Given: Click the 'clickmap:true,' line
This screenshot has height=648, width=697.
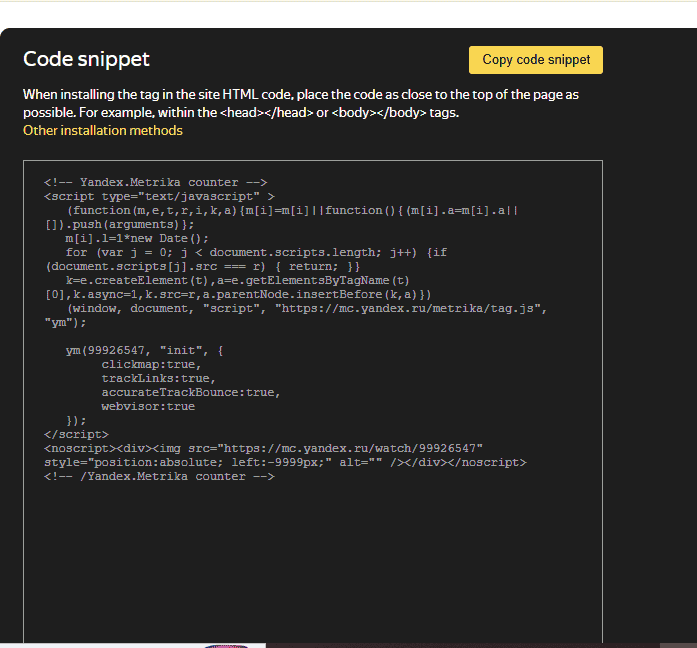Looking at the screenshot, I should [151, 364].
